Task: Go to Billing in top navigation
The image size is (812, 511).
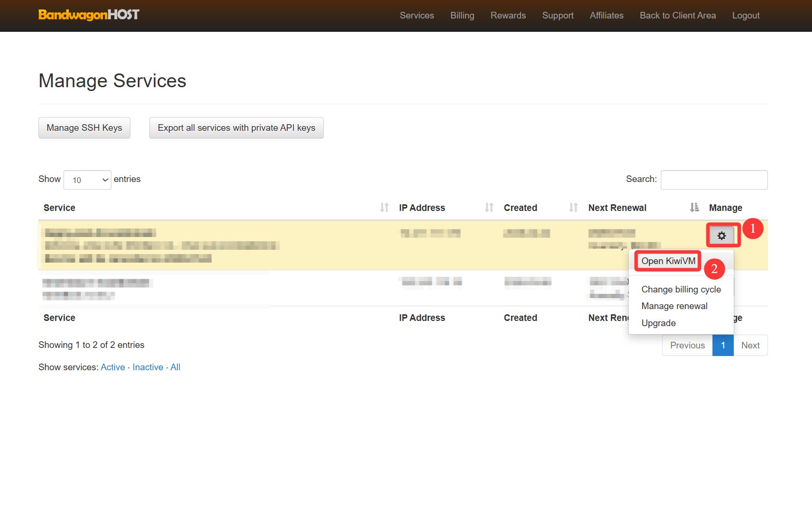Action: (462, 16)
